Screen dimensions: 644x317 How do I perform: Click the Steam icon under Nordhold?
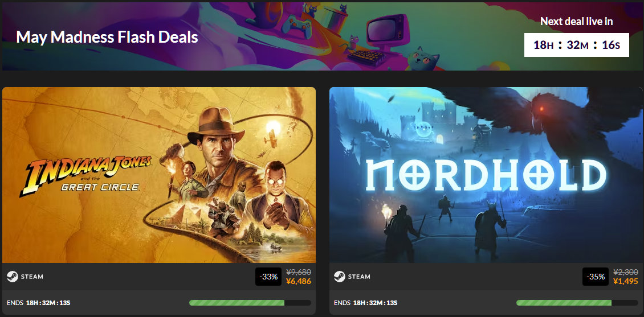339,277
